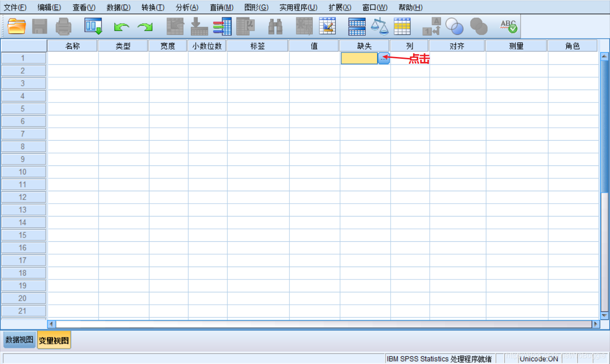Click the Insert variable icon
This screenshot has height=364, width=610.
click(328, 26)
